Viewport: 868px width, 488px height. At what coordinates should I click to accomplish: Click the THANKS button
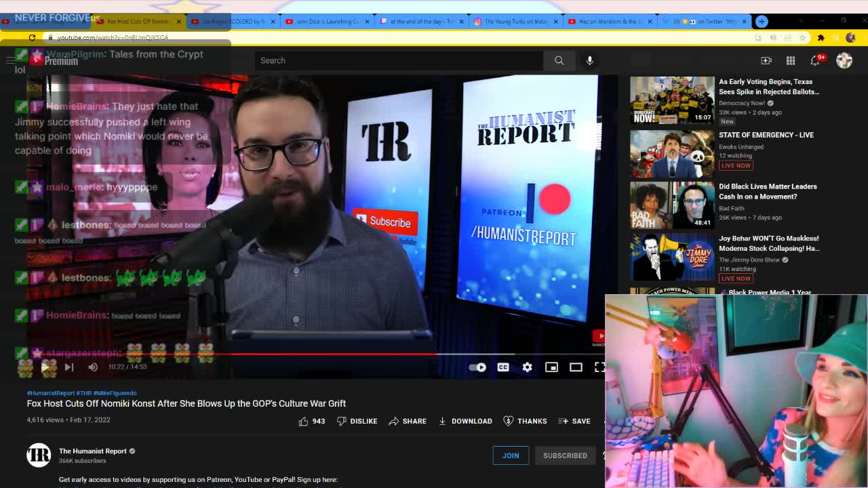pos(525,422)
